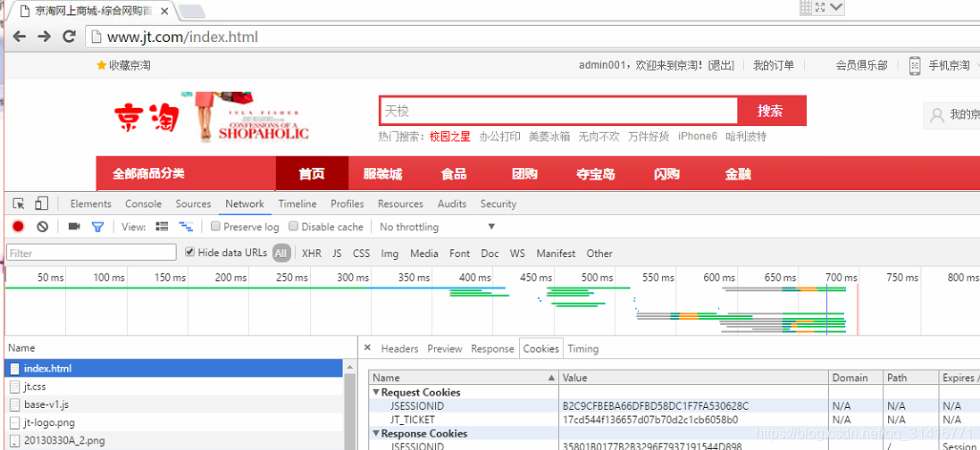The width and height of the screenshot is (980, 450).
Task: Click the mobile phone icon beside 手机京淘
Action: (x=915, y=66)
